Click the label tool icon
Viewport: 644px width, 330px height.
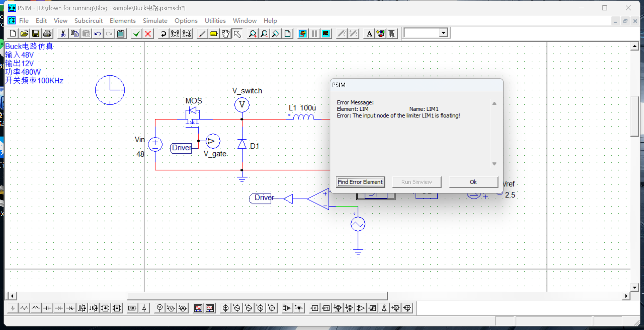tap(213, 34)
